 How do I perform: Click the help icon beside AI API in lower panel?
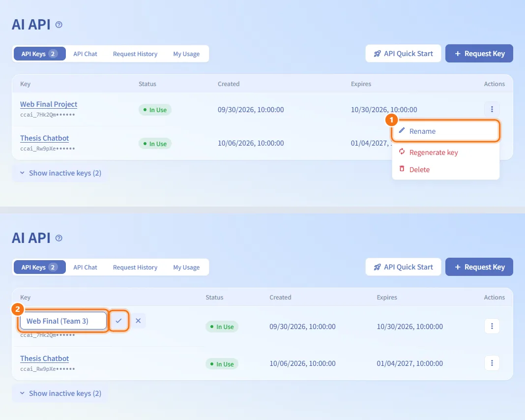click(59, 238)
